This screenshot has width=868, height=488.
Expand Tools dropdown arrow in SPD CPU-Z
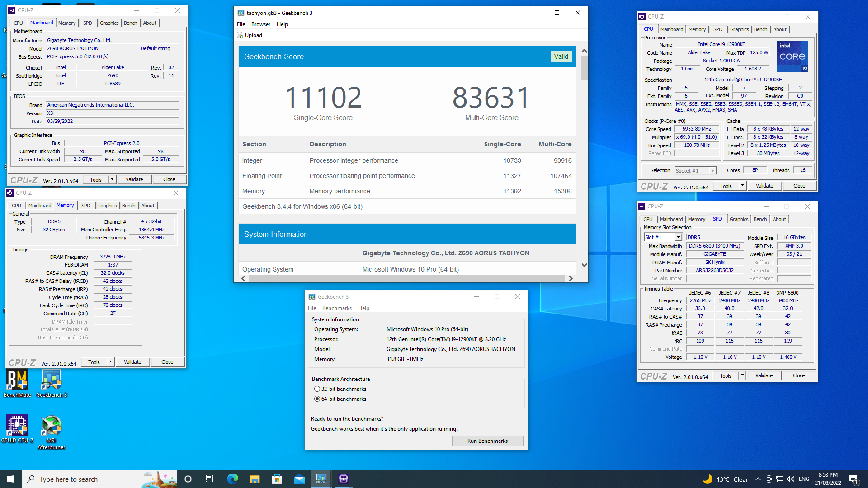click(x=742, y=375)
